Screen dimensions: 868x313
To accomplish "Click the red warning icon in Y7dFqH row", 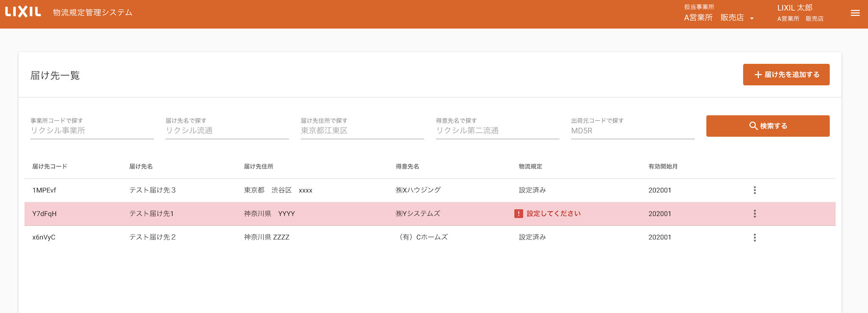I will coord(518,214).
